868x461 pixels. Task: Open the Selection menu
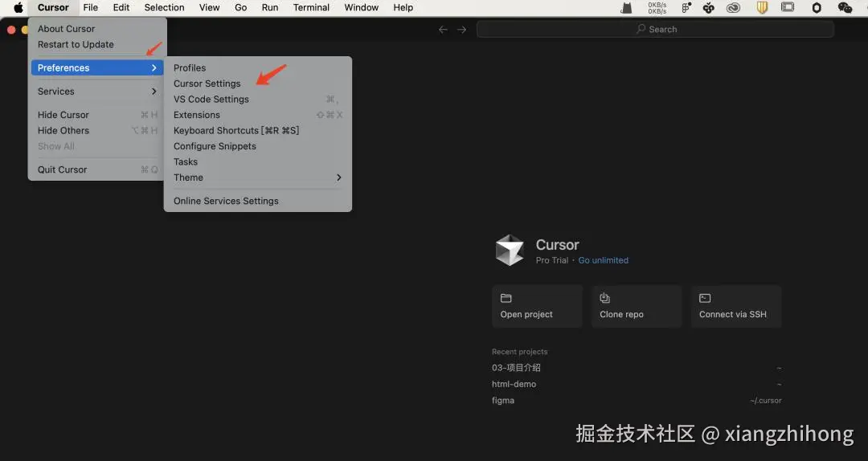(x=165, y=7)
